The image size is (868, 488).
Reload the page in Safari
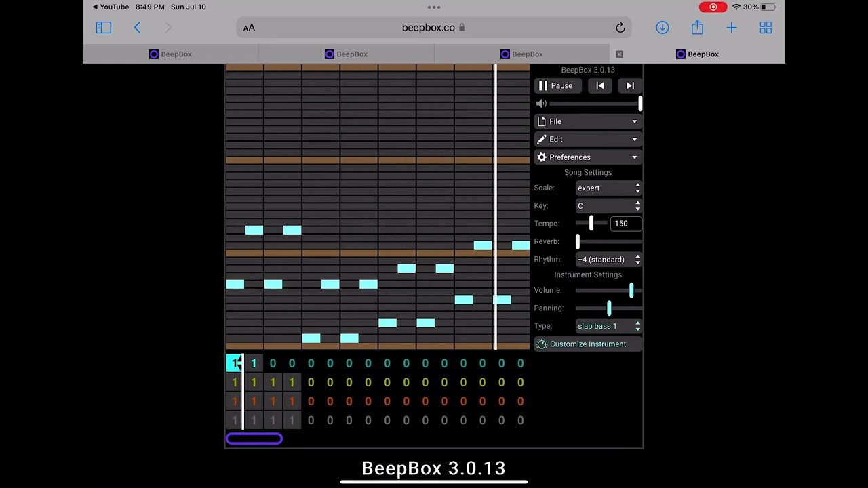point(620,28)
